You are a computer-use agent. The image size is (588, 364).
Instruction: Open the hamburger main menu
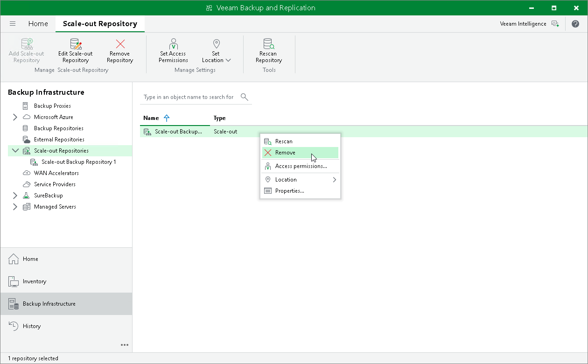(x=13, y=24)
